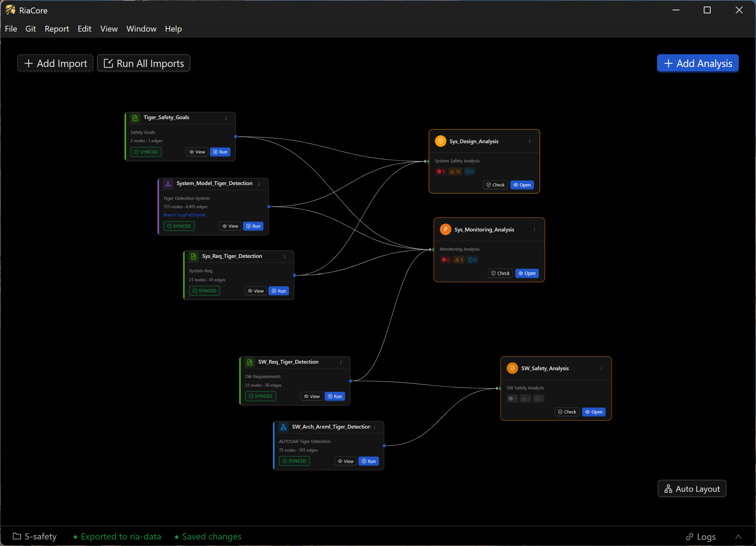Viewport: 756px width, 546px height.
Task: Click the Saved changes status
Action: tap(208, 536)
